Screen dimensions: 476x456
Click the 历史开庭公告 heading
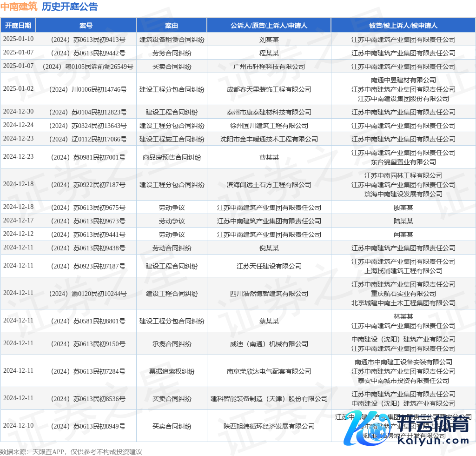tap(70, 7)
